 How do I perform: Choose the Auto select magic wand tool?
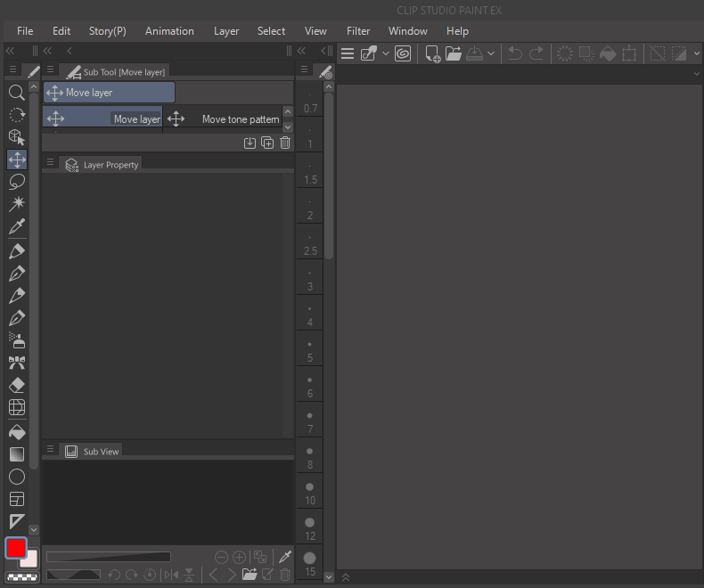point(16,204)
